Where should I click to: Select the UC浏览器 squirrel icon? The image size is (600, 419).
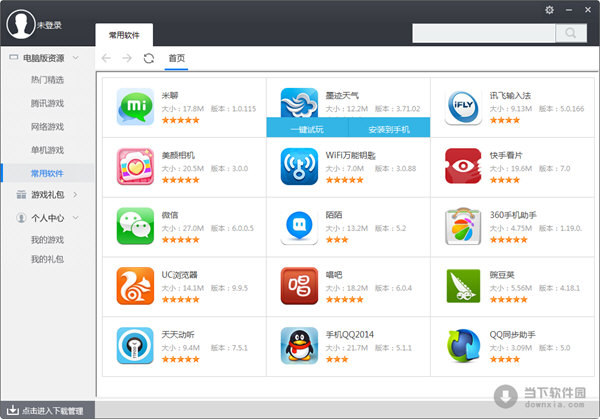(x=135, y=286)
